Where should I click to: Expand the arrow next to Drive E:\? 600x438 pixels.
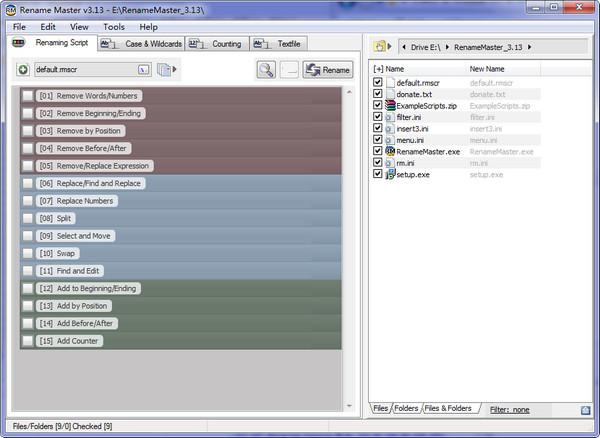click(x=447, y=47)
